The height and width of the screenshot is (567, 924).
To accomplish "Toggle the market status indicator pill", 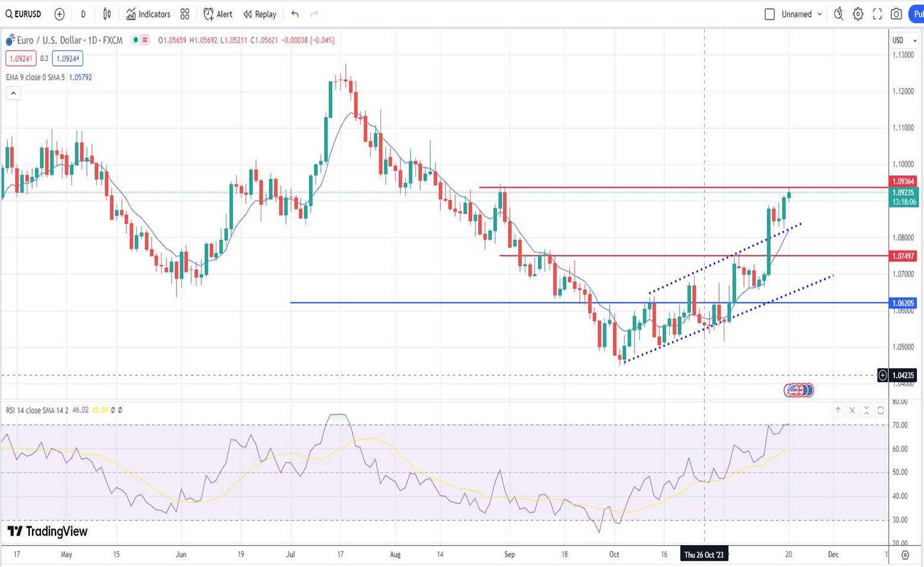I will [141, 40].
